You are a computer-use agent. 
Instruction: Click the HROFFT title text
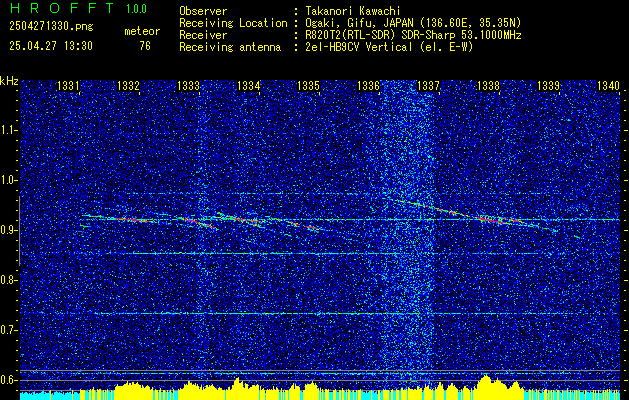[x=63, y=8]
